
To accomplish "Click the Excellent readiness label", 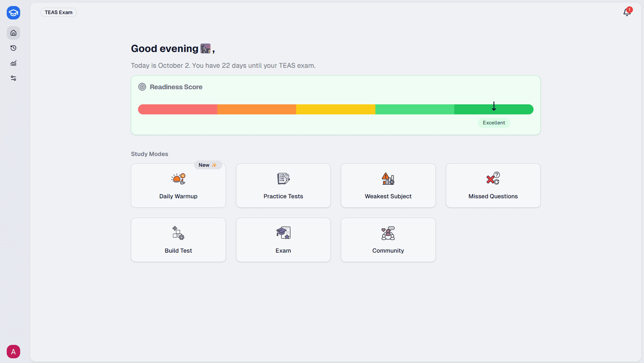I will [494, 123].
